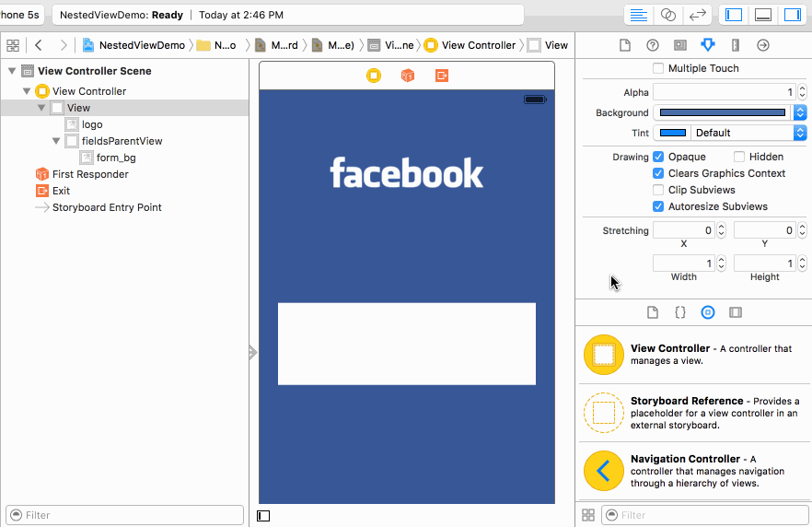
Task: Go forward in editor history
Action: [x=64, y=45]
